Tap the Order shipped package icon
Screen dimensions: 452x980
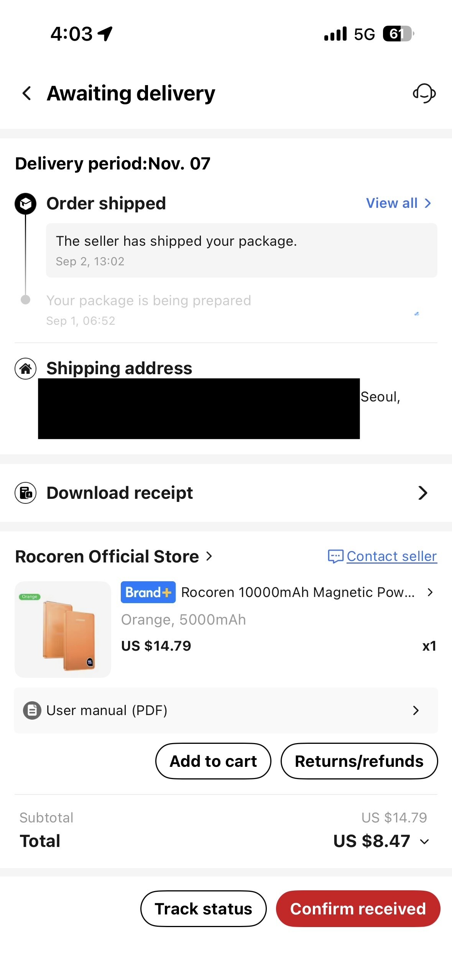[25, 204]
